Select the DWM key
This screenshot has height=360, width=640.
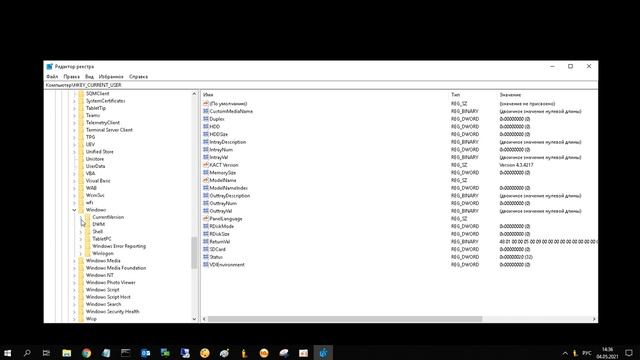(99, 224)
